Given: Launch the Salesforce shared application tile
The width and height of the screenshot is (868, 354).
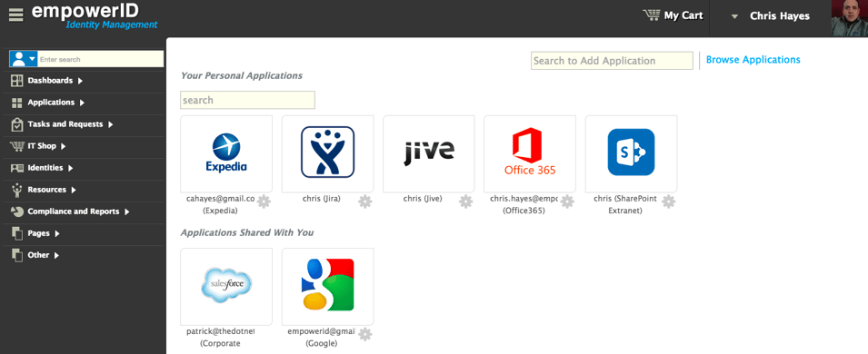Looking at the screenshot, I should point(226,287).
